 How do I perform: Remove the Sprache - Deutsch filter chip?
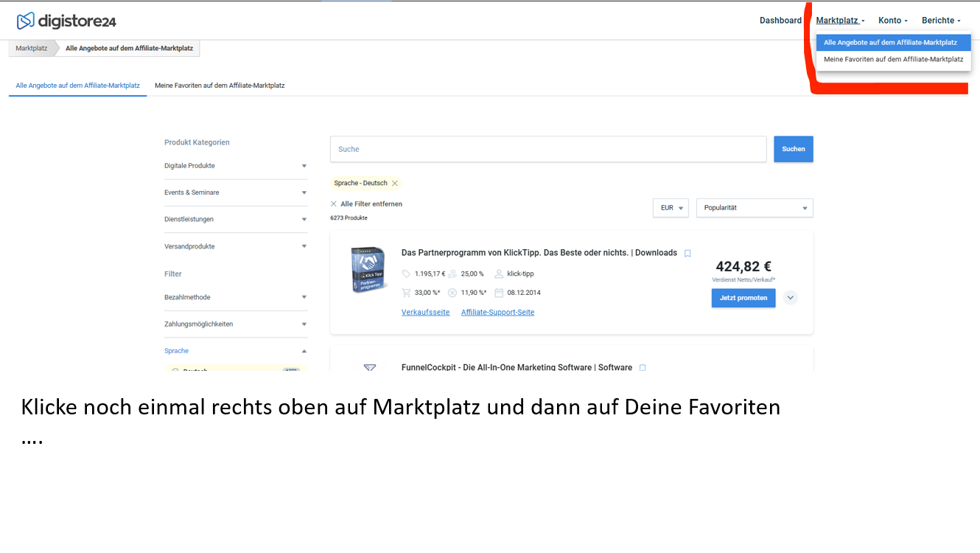[x=395, y=184]
